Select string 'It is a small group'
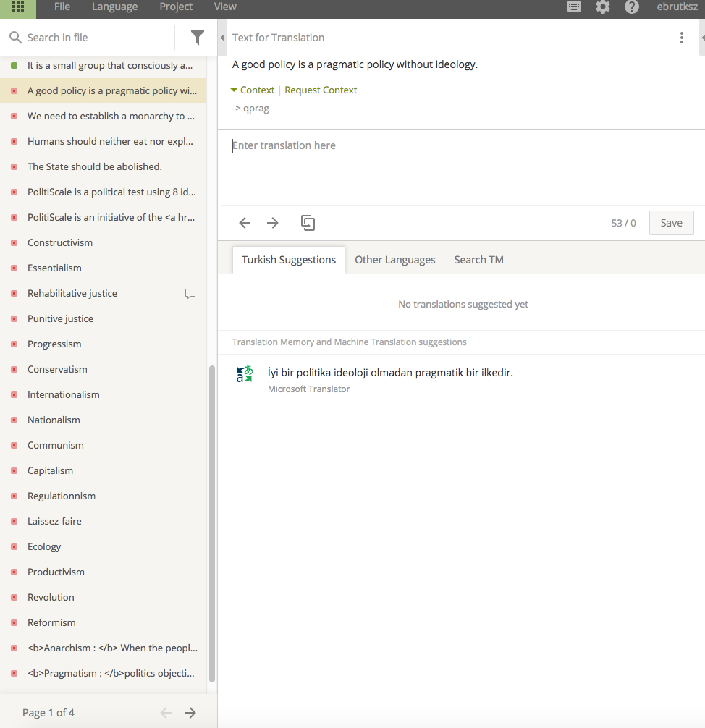Viewport: 705px width, 728px height. pos(103,65)
